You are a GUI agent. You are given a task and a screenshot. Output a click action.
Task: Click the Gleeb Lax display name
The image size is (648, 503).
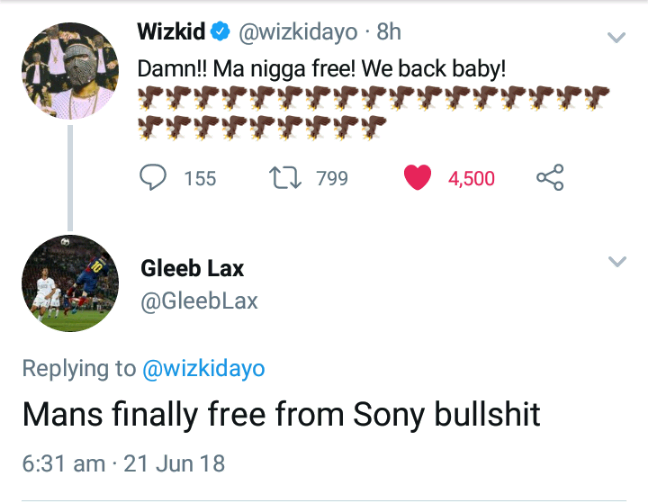point(192,269)
